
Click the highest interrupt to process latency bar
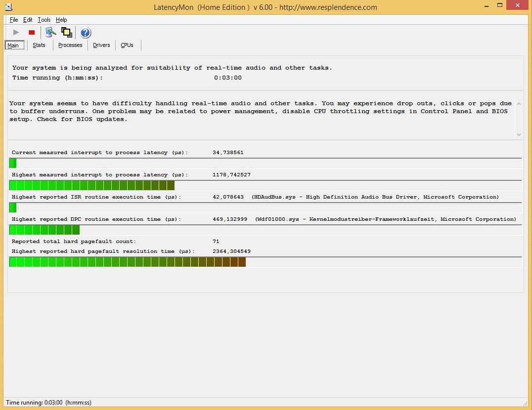click(266, 185)
